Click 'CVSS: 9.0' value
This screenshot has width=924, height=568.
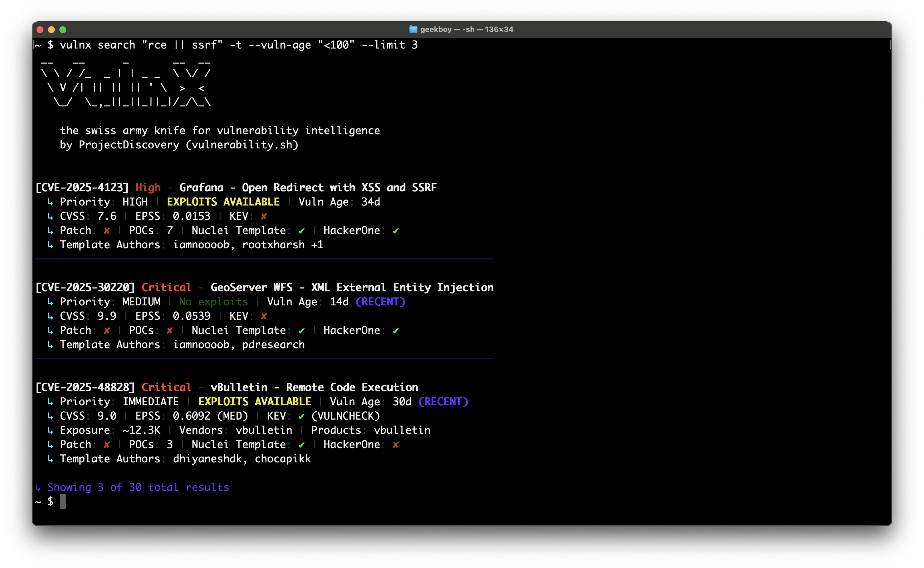pyautogui.click(x=88, y=416)
